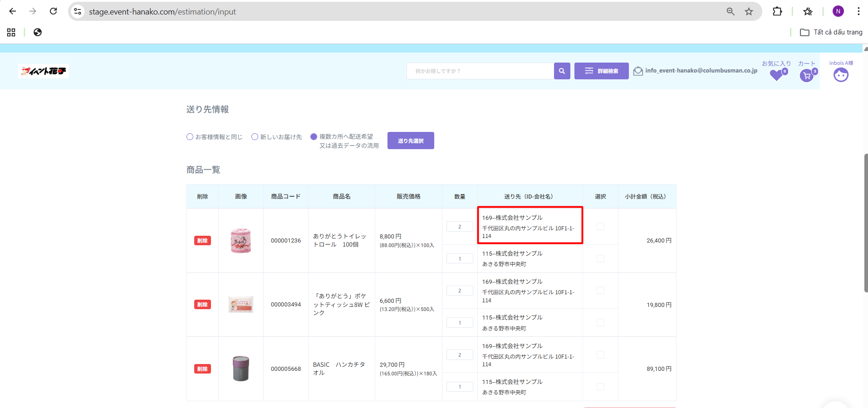The width and height of the screenshot is (868, 408).
Task: Open the shopping cart icon
Action: (x=806, y=76)
